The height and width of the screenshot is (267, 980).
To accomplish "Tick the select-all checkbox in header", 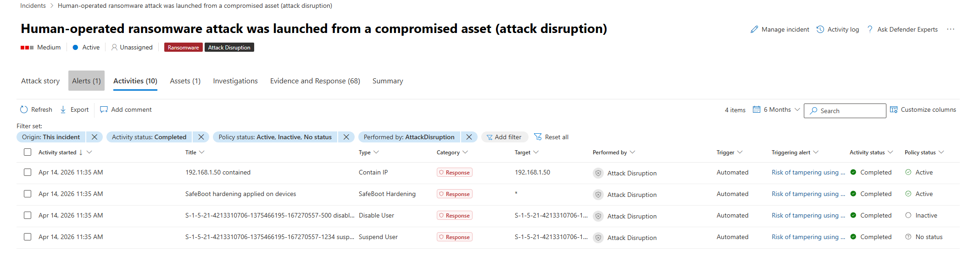I will [28, 152].
